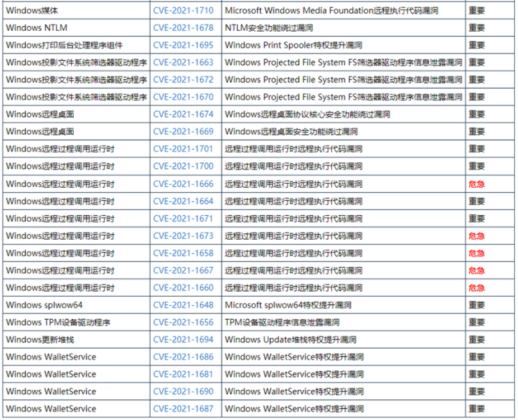Click 'NTLM安全功能绕过漏洞' description
The width and height of the screenshot is (518, 420).
269,28
